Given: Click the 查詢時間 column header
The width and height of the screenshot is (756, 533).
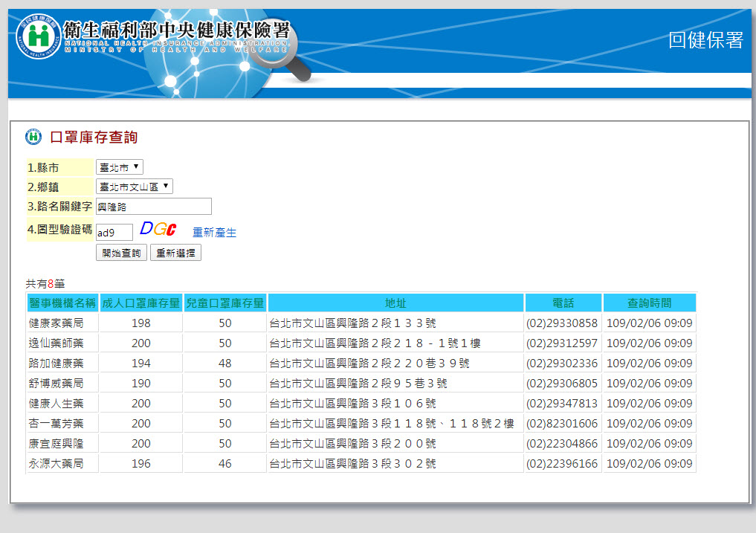Looking at the screenshot, I should (x=650, y=303).
